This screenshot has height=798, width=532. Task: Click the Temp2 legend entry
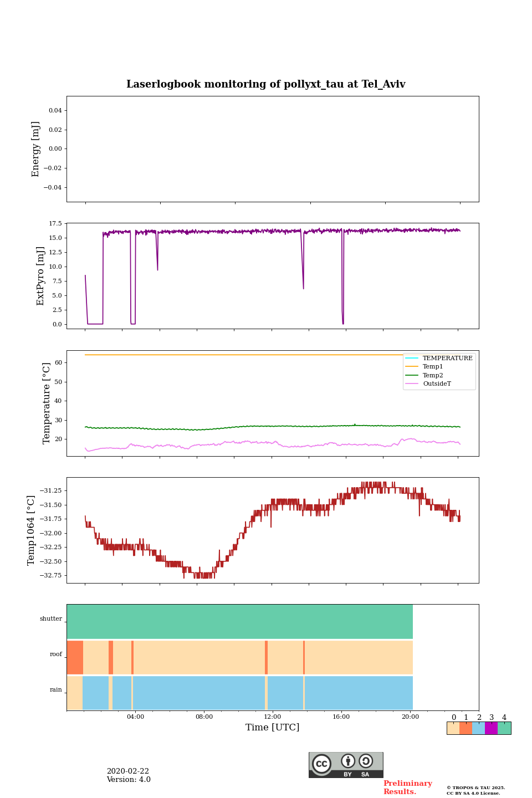coord(424,375)
